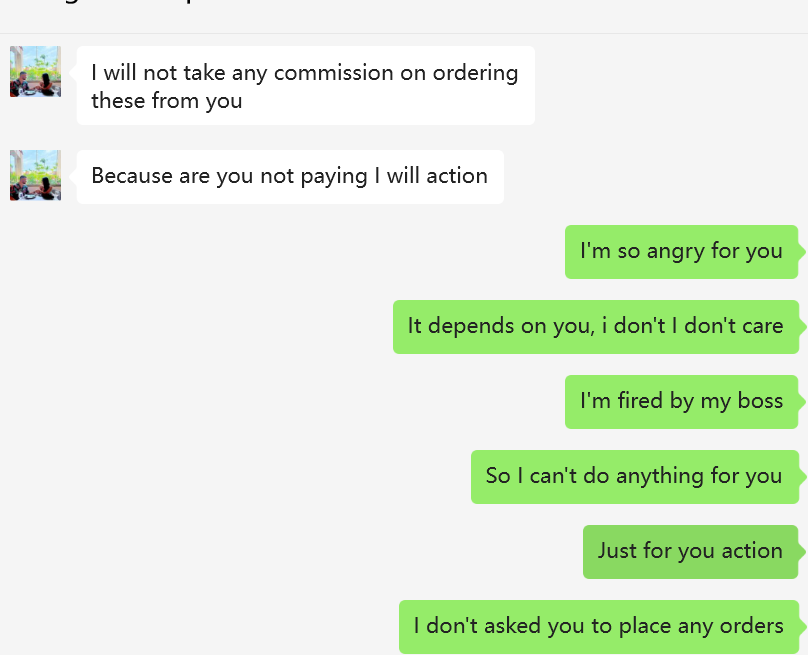Open the sender's avatar beside the commission message

35,71
